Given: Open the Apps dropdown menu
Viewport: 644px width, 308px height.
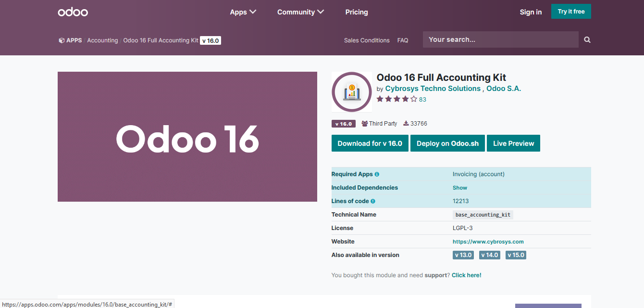Looking at the screenshot, I should click(x=243, y=12).
